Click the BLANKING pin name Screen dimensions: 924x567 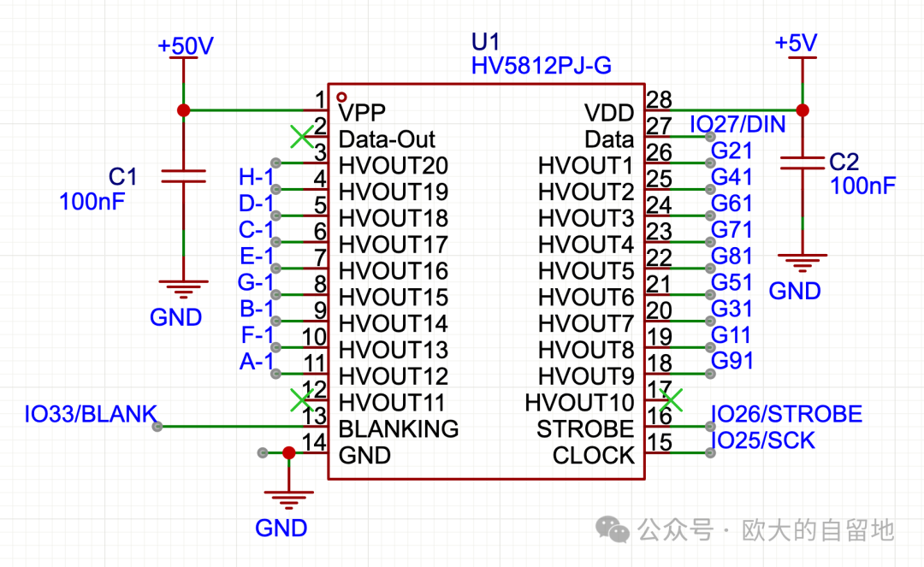(399, 429)
